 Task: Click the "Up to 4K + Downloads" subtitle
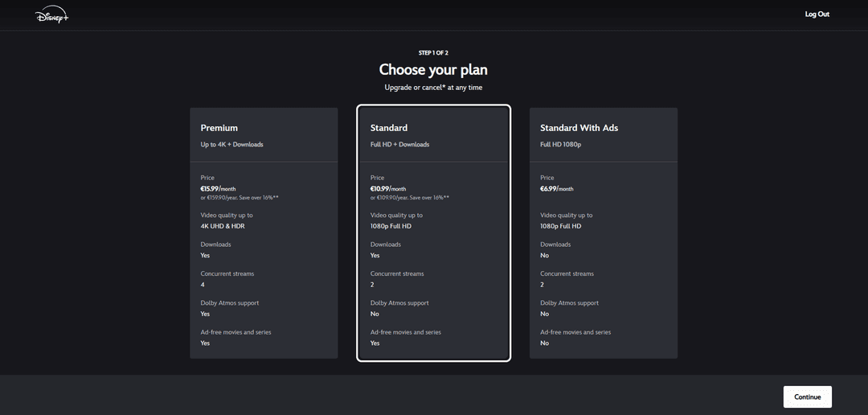[231, 145]
